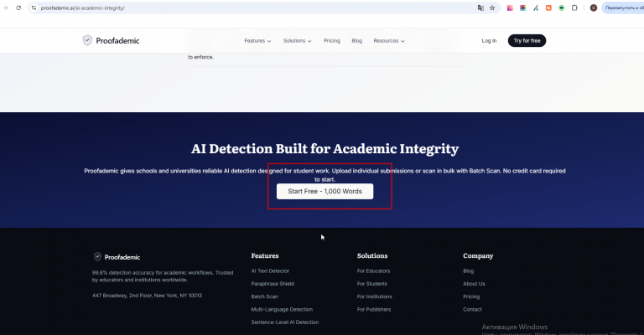This screenshot has height=335, width=644.
Task: Expand the Resources dropdown in navigation
Action: pos(389,40)
